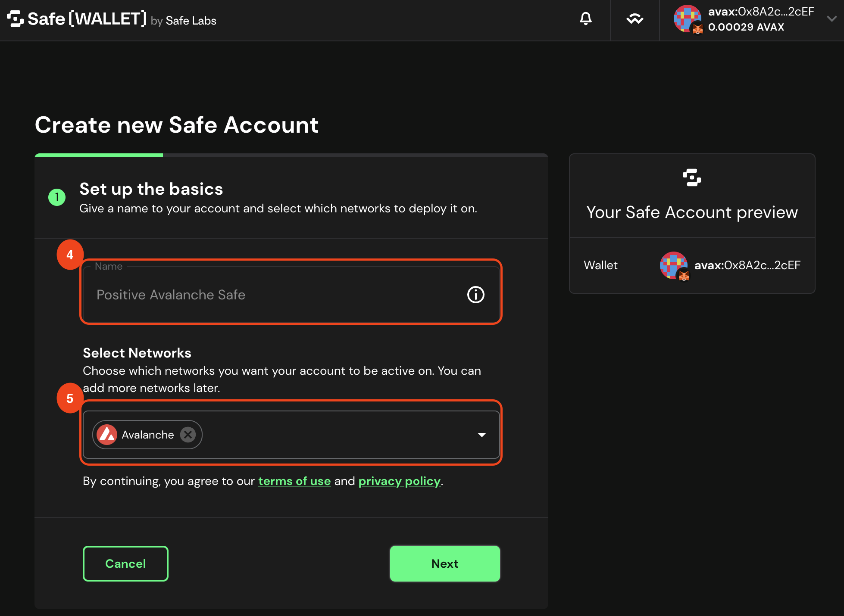The width and height of the screenshot is (844, 616).
Task: Click the Cancel button
Action: [125, 563]
